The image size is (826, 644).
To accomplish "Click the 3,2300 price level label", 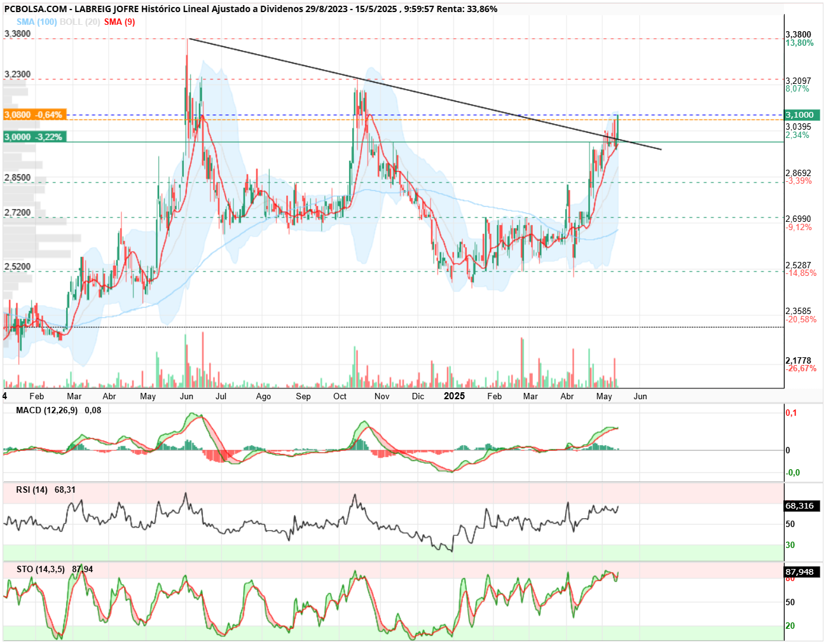I will tap(17, 74).
